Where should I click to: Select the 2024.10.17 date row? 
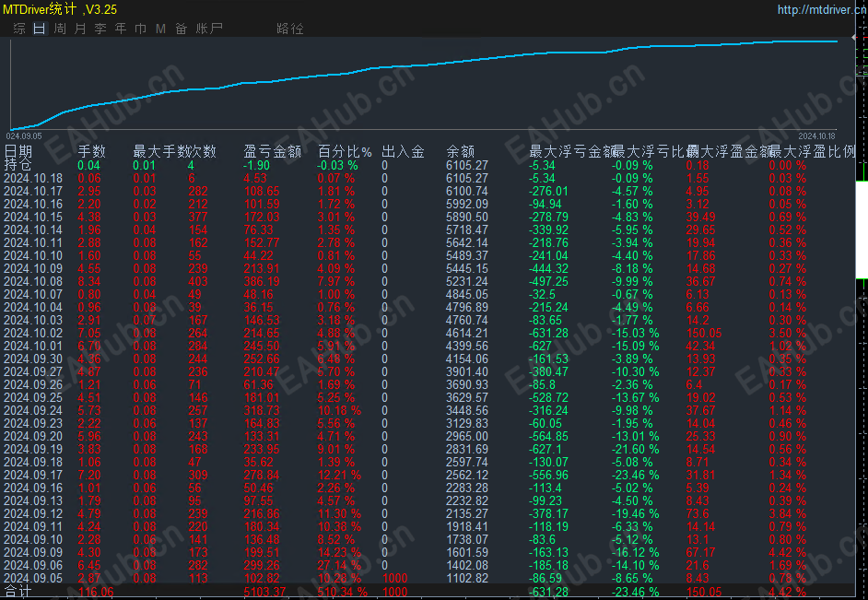[33, 191]
